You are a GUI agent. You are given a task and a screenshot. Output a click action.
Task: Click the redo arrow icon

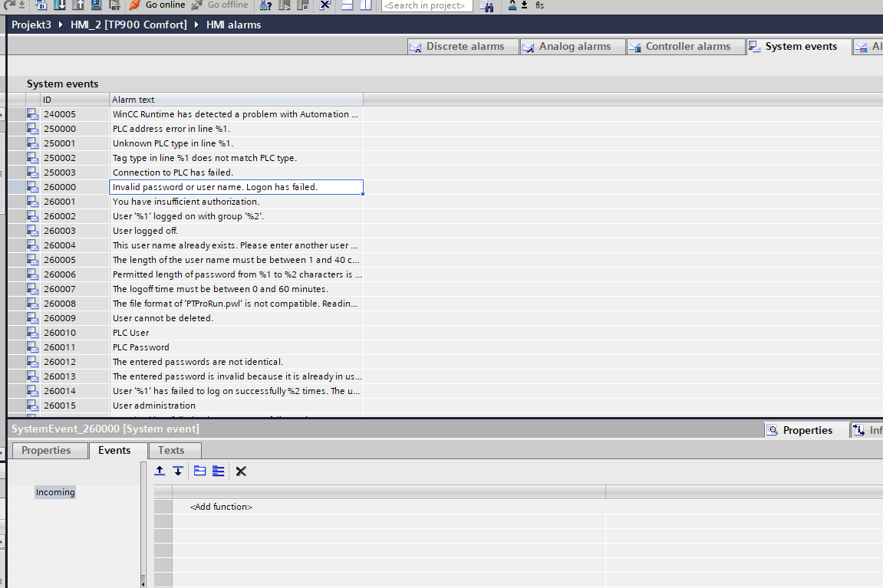(x=8, y=5)
